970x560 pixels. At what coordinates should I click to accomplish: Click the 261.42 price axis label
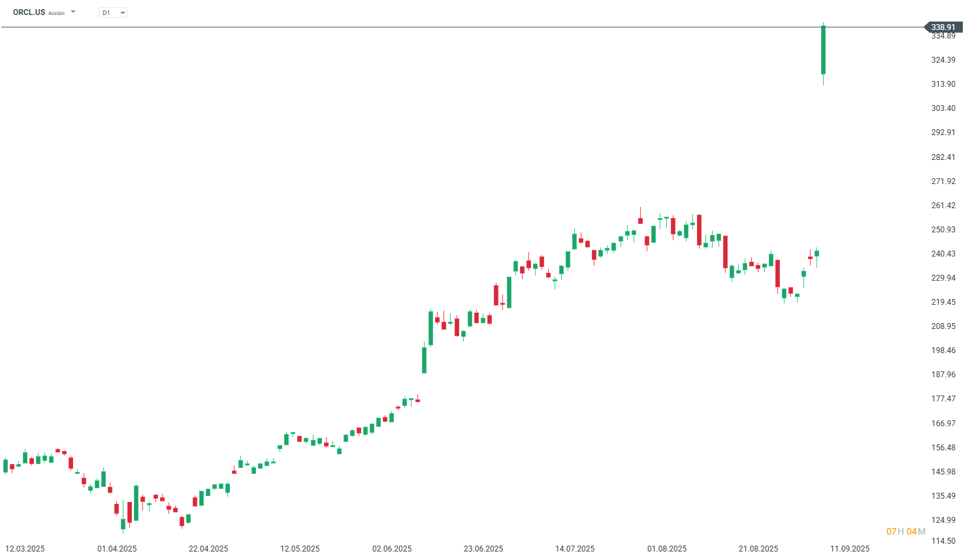click(943, 206)
